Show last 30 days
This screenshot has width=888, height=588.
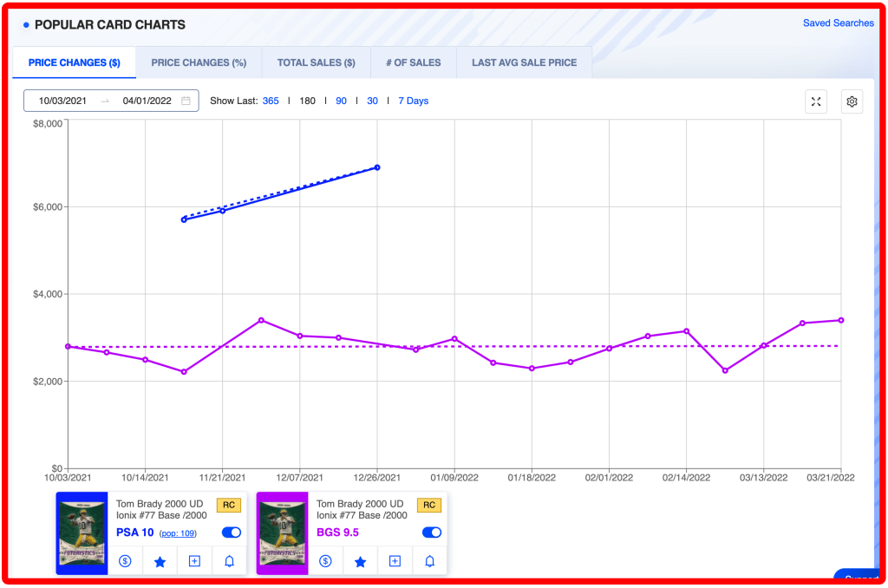(372, 101)
